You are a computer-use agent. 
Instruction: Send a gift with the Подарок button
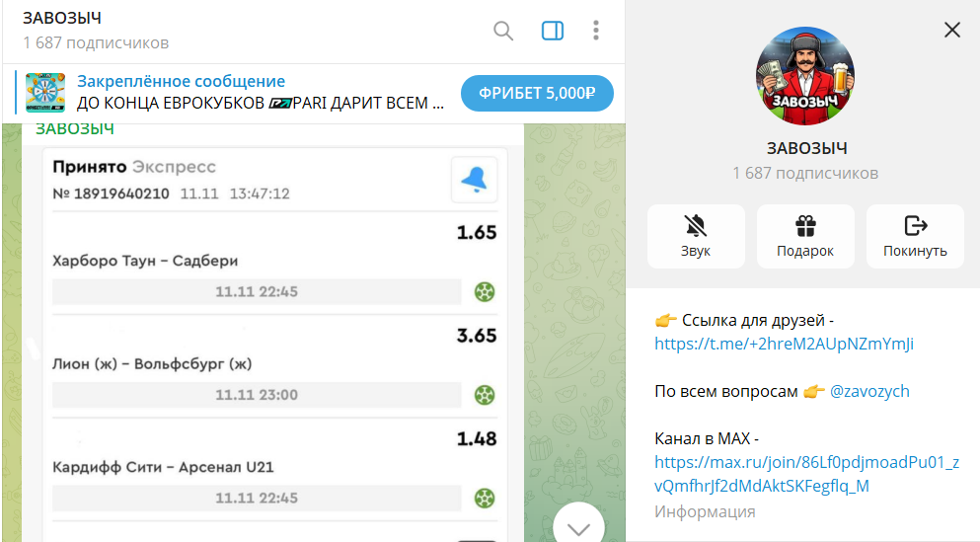(805, 236)
